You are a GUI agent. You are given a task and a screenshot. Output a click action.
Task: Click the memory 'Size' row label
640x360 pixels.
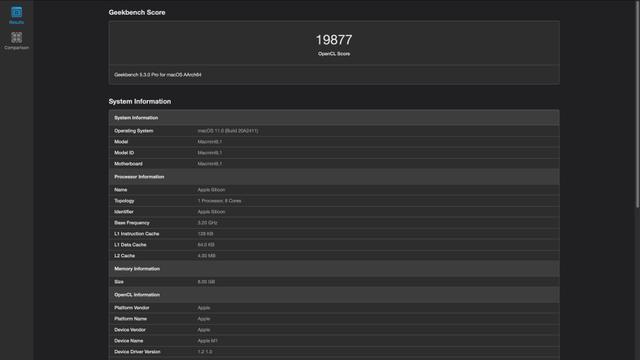click(119, 282)
